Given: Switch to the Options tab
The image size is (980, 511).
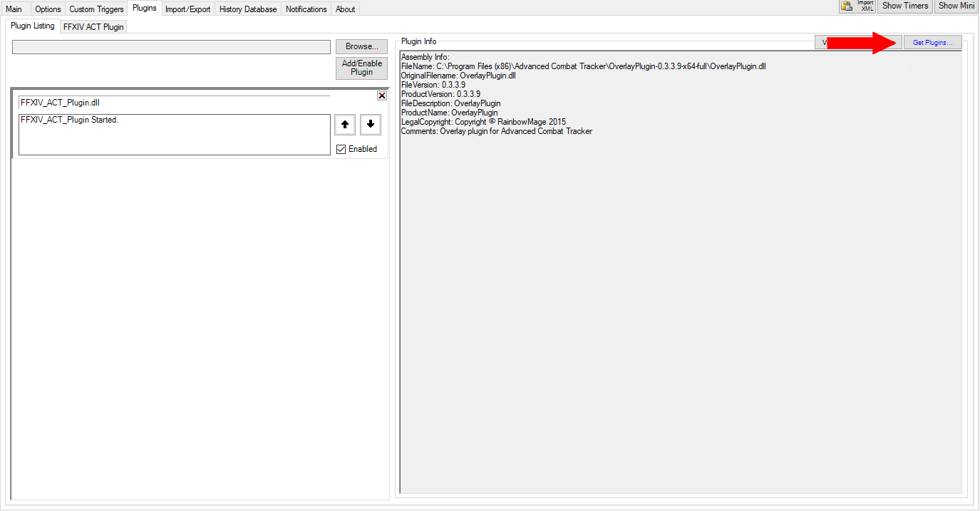Looking at the screenshot, I should coord(48,9).
